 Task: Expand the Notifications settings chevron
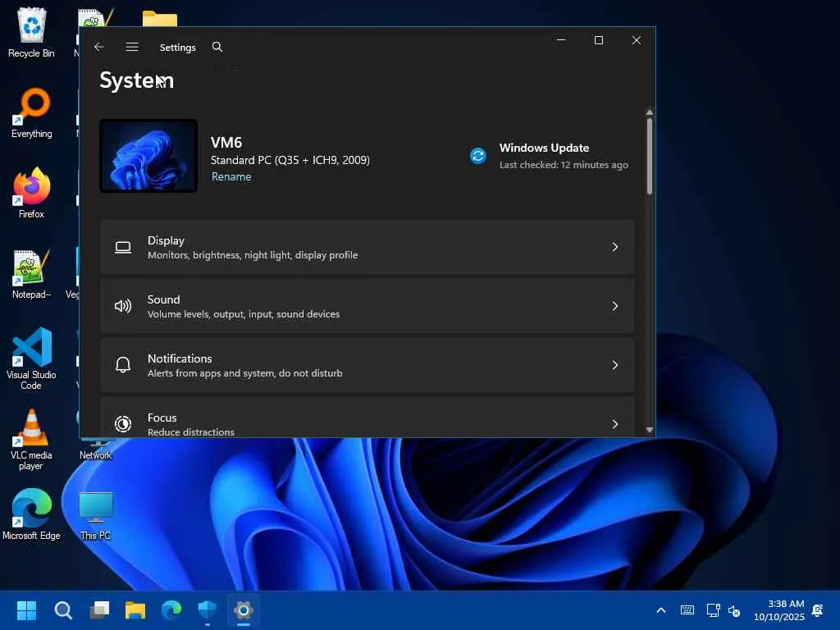615,365
